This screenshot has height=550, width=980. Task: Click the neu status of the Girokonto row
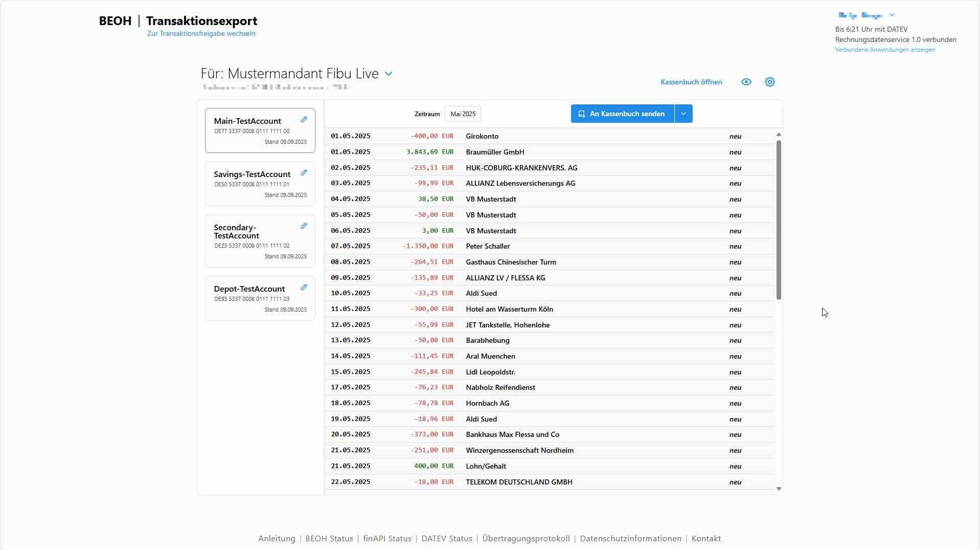735,136
